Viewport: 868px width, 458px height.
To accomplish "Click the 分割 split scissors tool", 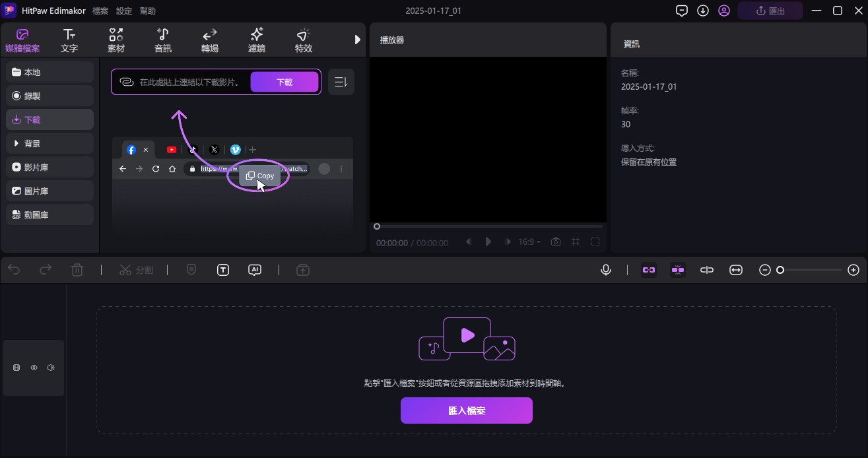I will (x=136, y=270).
